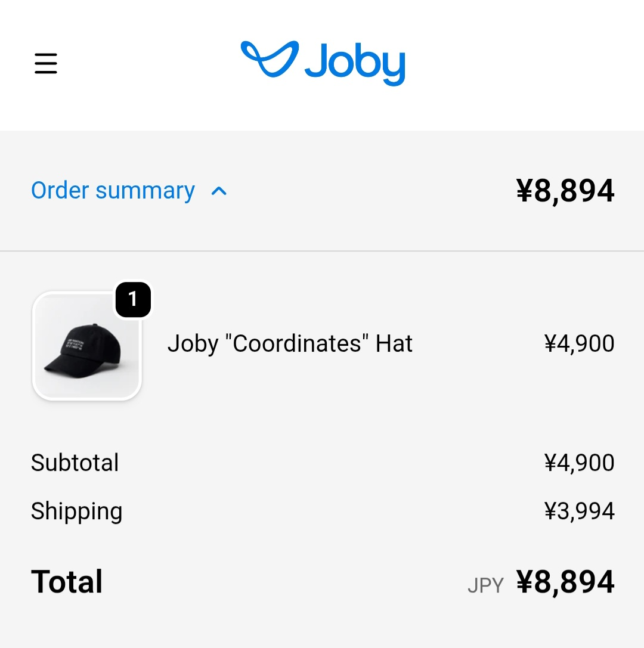Click the chevron beside Order summary
The width and height of the screenshot is (644, 648).
(219, 191)
